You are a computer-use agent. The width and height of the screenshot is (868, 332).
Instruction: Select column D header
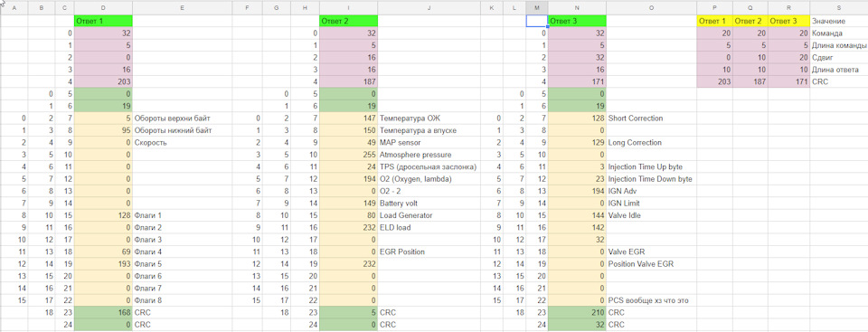103,8
